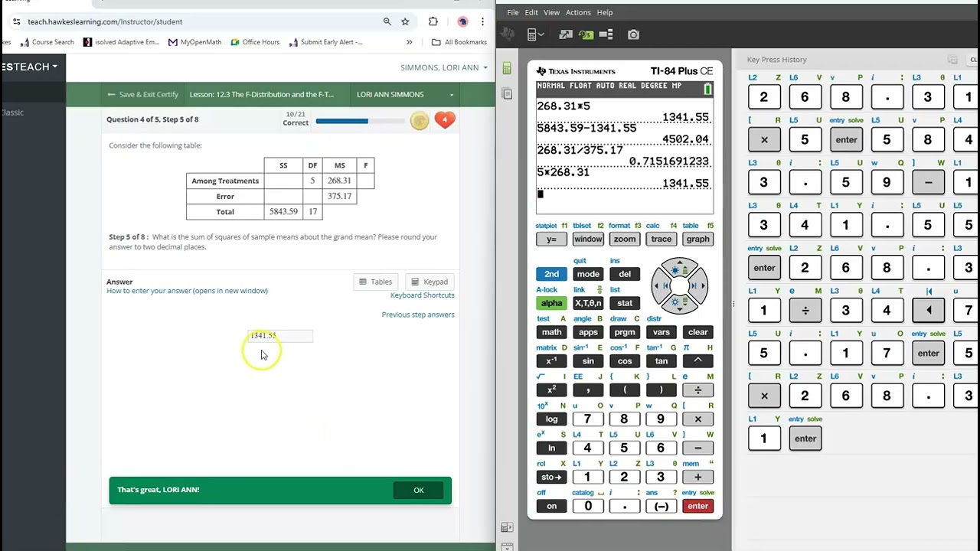Click OK on the That's great banner

point(418,491)
